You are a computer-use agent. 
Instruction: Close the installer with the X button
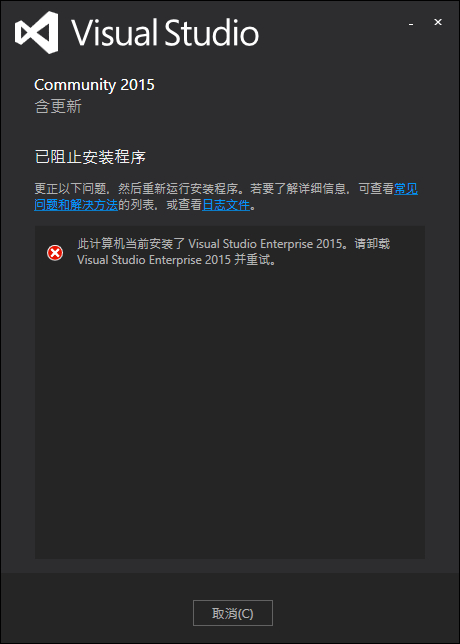[438, 23]
